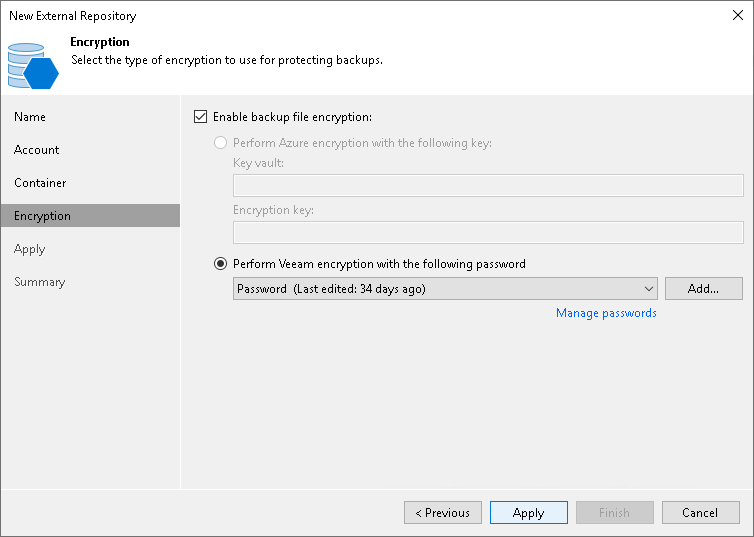Jump to the Summary step
This screenshot has height=537, width=754.
coord(39,282)
